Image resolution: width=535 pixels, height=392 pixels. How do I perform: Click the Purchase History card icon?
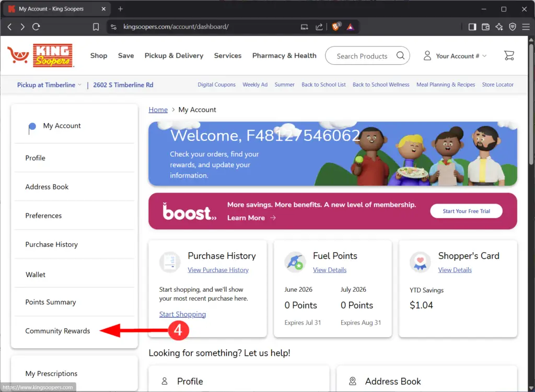170,262
